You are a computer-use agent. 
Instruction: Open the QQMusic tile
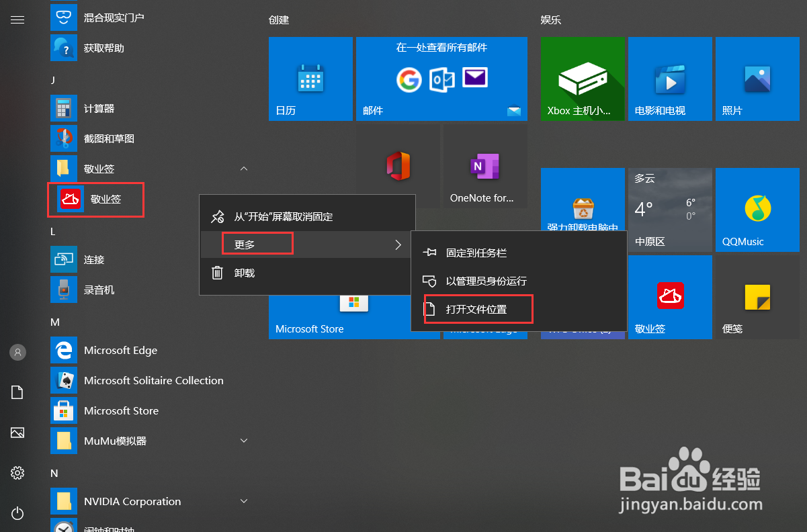pos(757,210)
